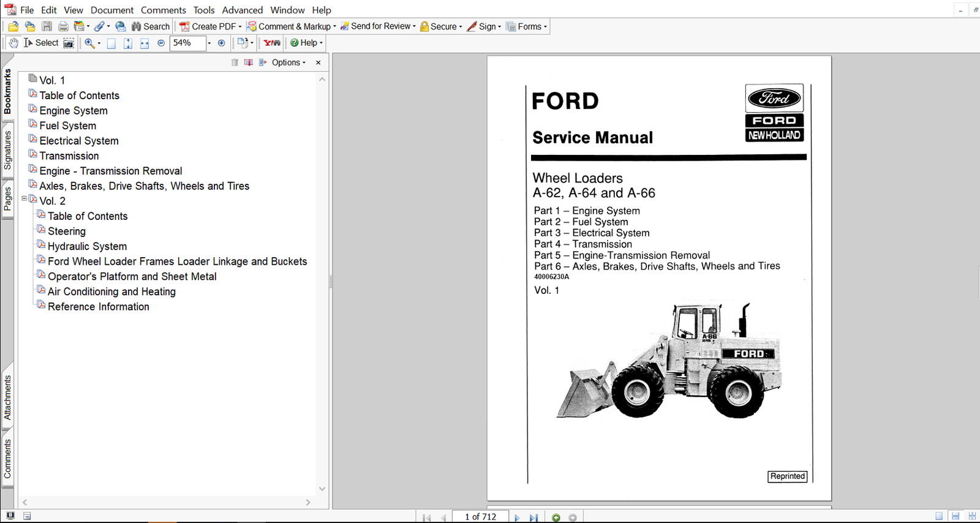Switch to continuous page layout
Image resolution: width=980 pixels, height=523 pixels.
click(956, 516)
